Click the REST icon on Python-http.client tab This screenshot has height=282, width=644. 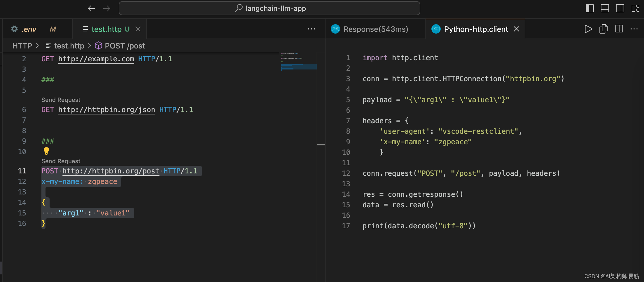pyautogui.click(x=436, y=29)
